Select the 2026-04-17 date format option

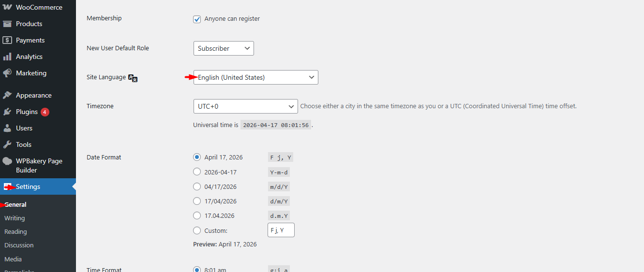point(197,172)
